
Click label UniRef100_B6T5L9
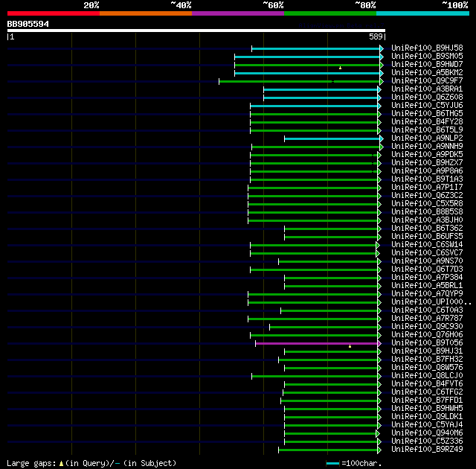pyautogui.click(x=427, y=130)
